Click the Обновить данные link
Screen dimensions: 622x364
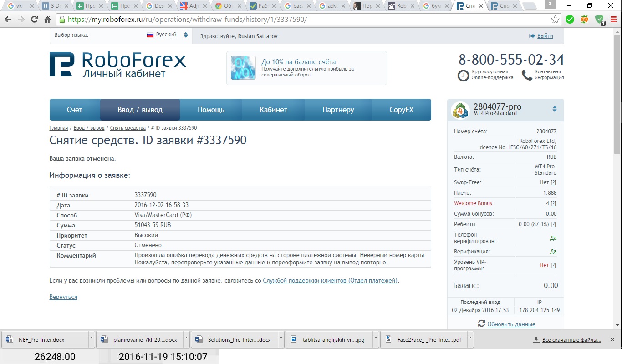[x=511, y=324]
